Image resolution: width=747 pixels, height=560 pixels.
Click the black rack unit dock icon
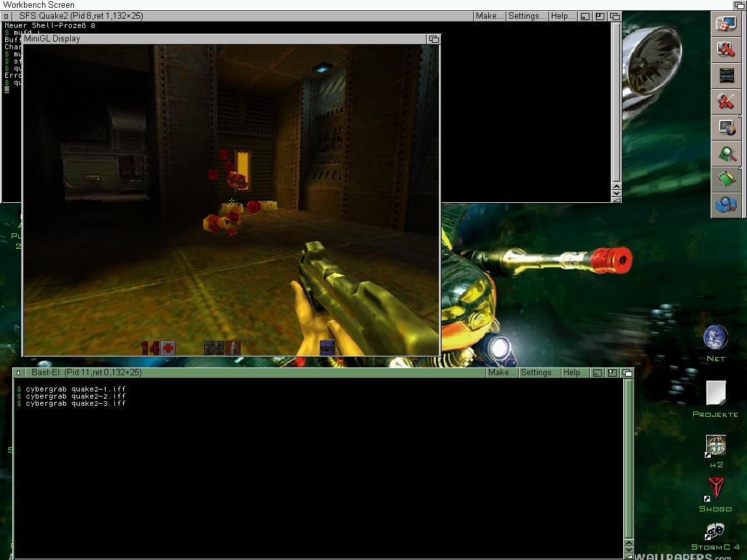pyautogui.click(x=726, y=76)
